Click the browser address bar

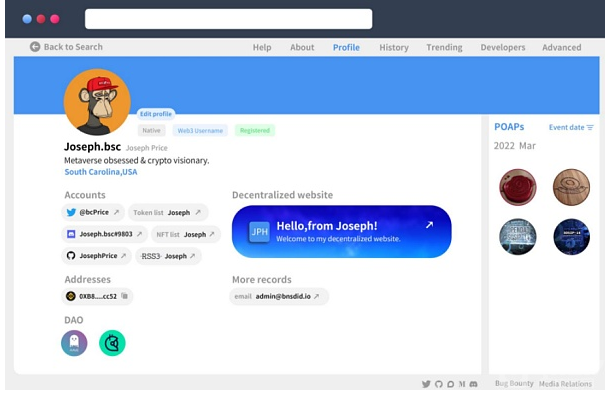228,19
